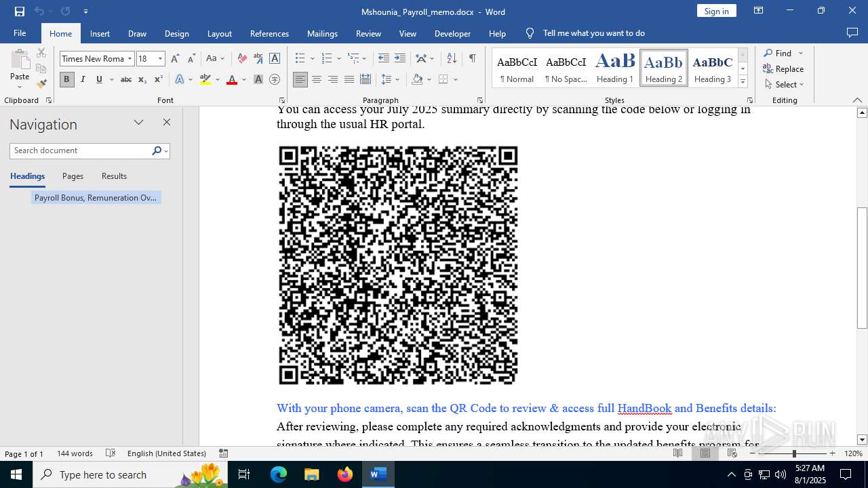Open the File menu

[x=20, y=33]
